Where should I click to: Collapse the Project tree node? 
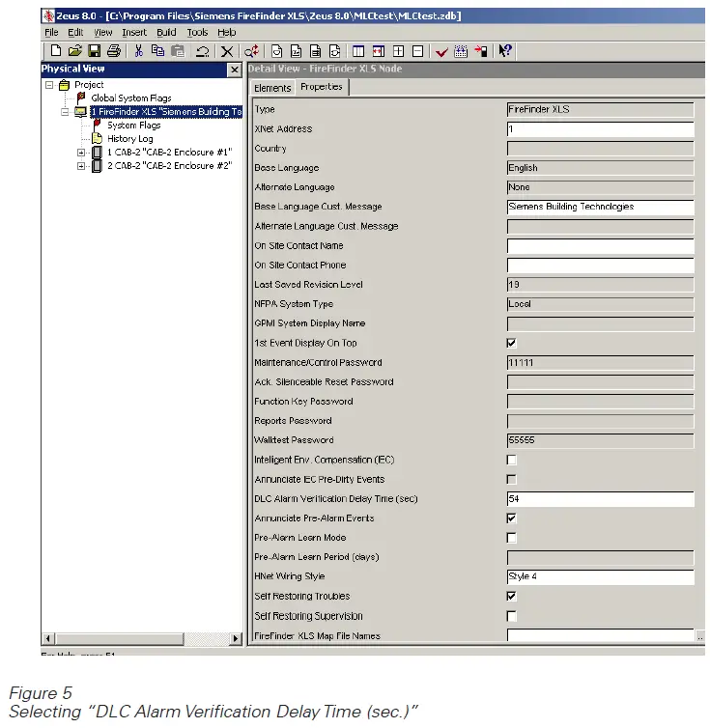tap(49, 85)
